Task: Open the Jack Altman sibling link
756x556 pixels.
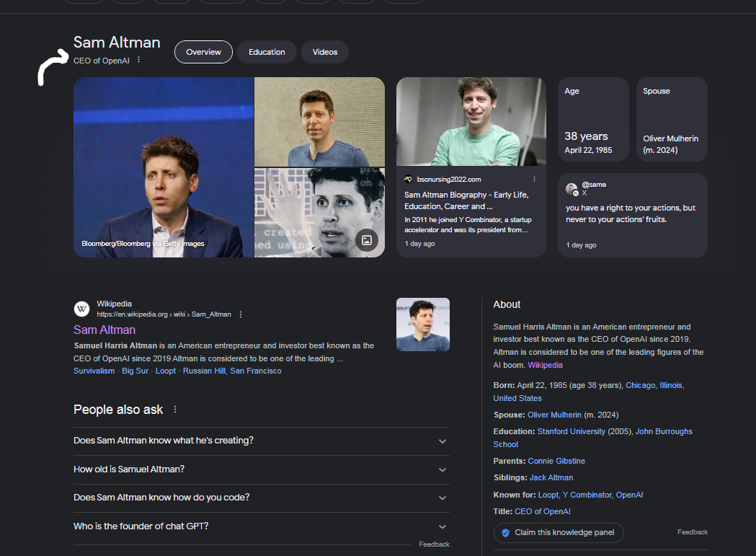Action: [551, 477]
